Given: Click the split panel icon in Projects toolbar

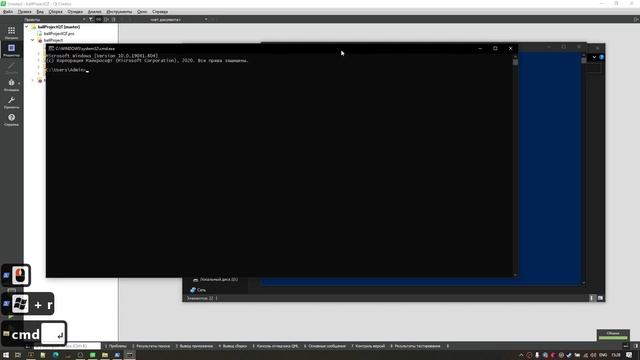Looking at the screenshot, I should coord(106,19).
